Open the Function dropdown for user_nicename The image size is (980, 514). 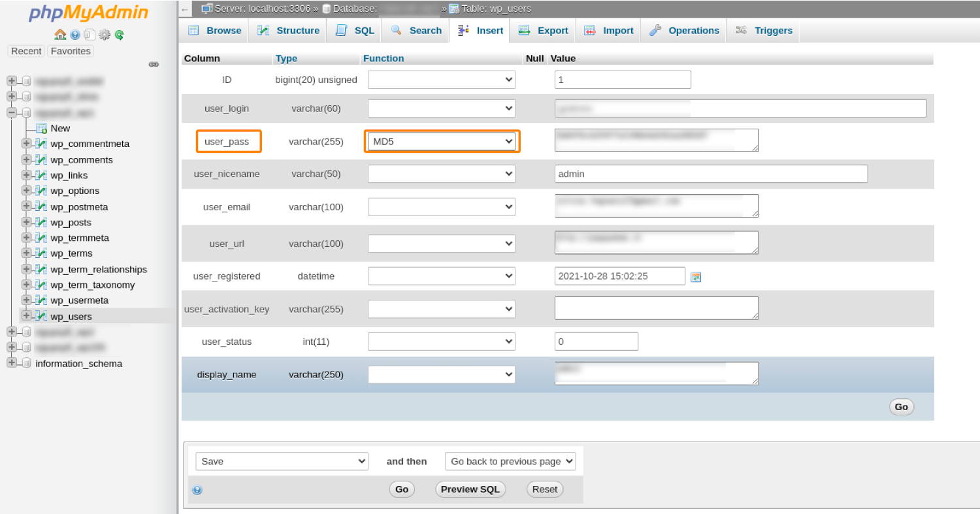point(442,174)
